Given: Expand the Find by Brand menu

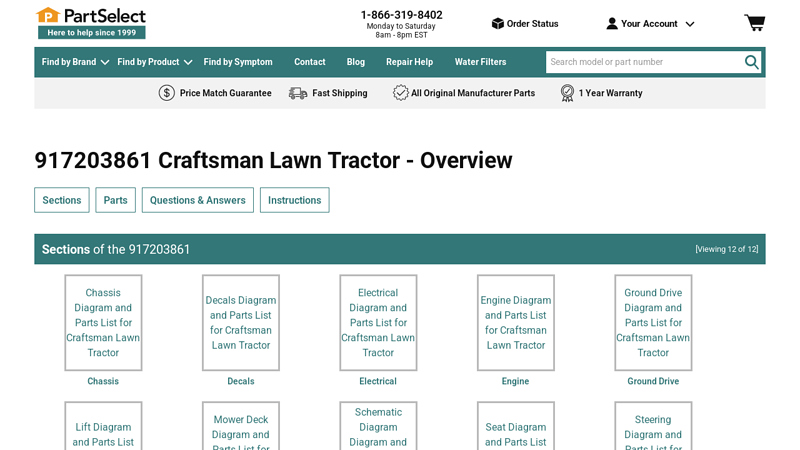Looking at the screenshot, I should pyautogui.click(x=75, y=62).
